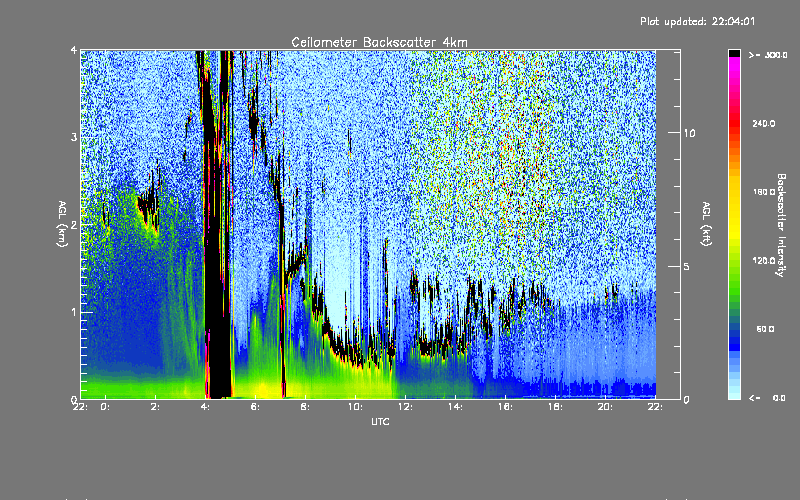The image size is (800, 500).
Task: Click the '16:' UTC tick label
Action: click(505, 407)
